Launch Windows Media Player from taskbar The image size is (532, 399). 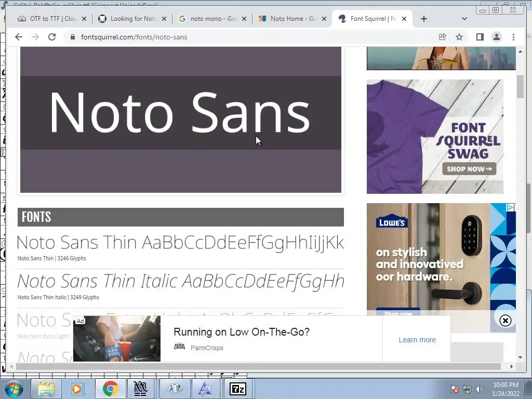pos(77,389)
